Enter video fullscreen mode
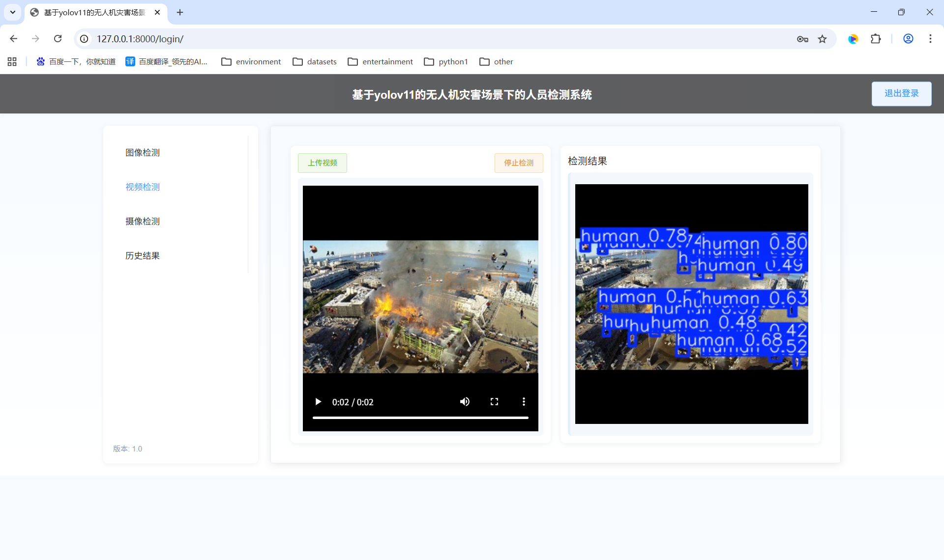The image size is (944, 560). pos(494,402)
